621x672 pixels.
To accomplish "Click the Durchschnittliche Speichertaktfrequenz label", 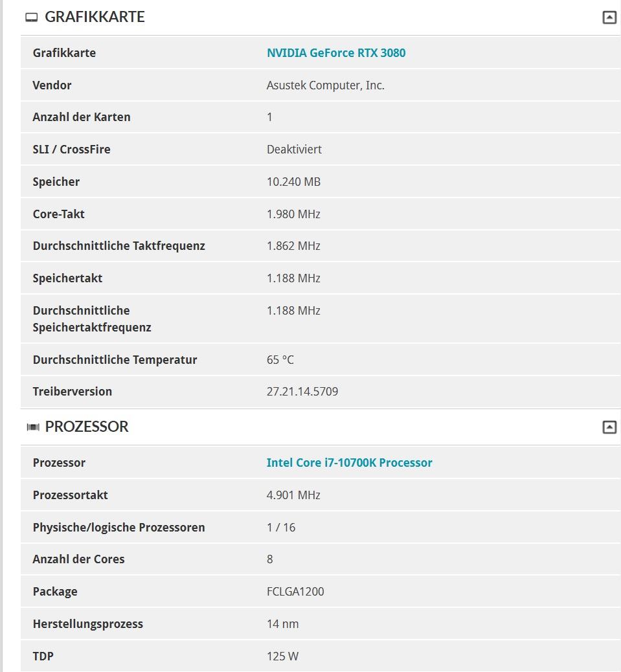I will pos(92,319).
